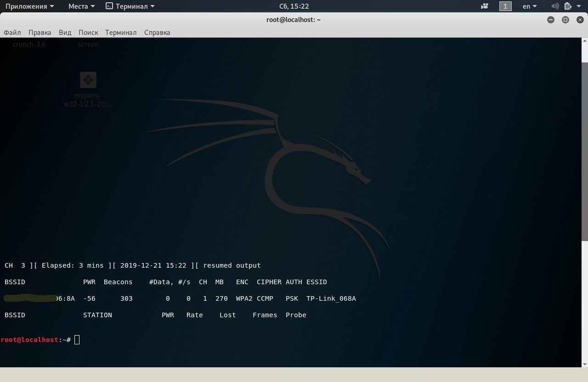The width and height of the screenshot is (588, 382).
Task: Click the Frames column header
Action: (265, 315)
